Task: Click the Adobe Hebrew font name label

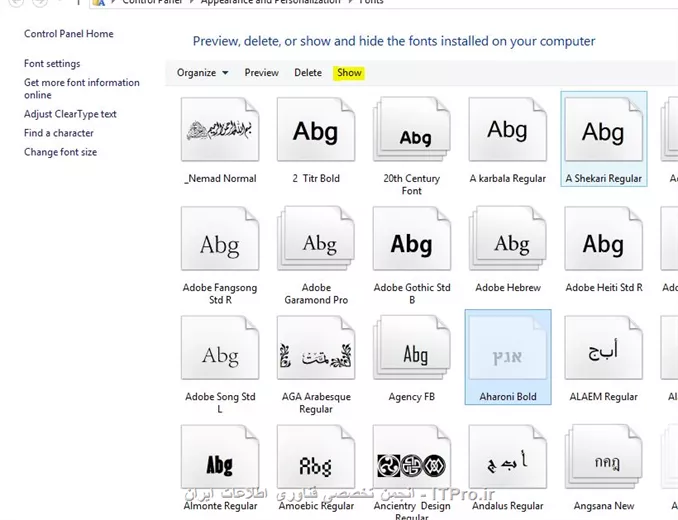Action: 508,287
